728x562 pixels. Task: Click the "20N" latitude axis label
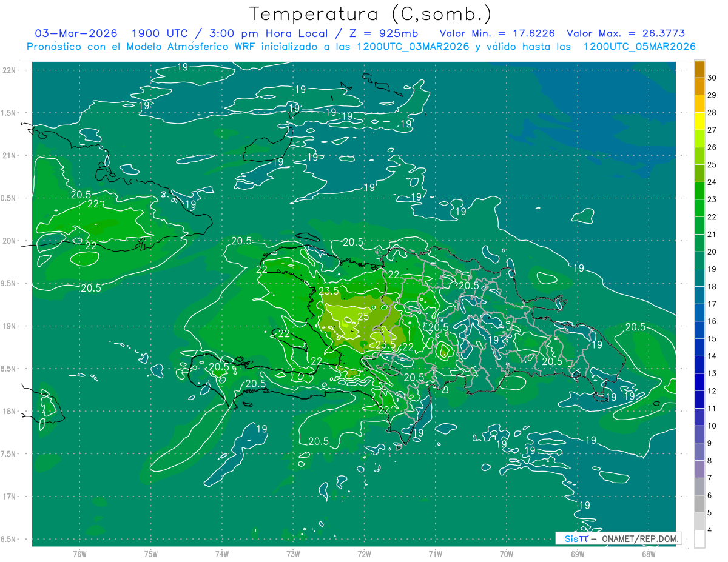point(9,241)
